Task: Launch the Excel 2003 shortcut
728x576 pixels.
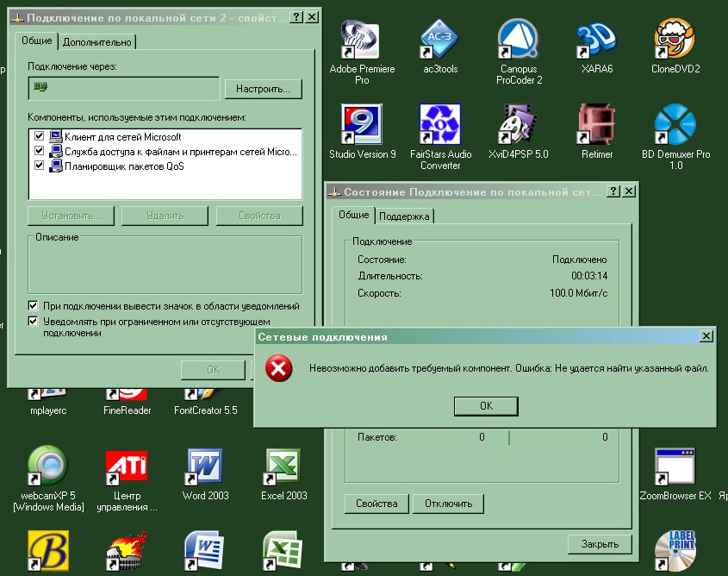Action: 283,466
